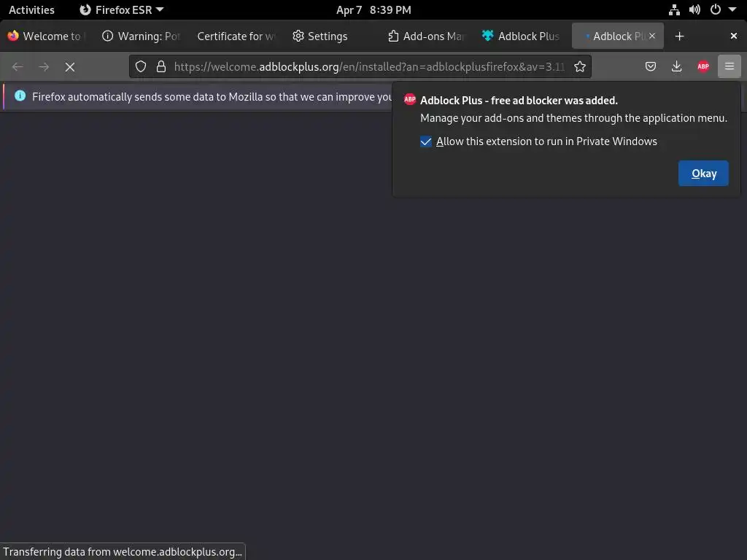Click the Okay button in the add-on notification
This screenshot has width=747, height=560.
point(703,174)
